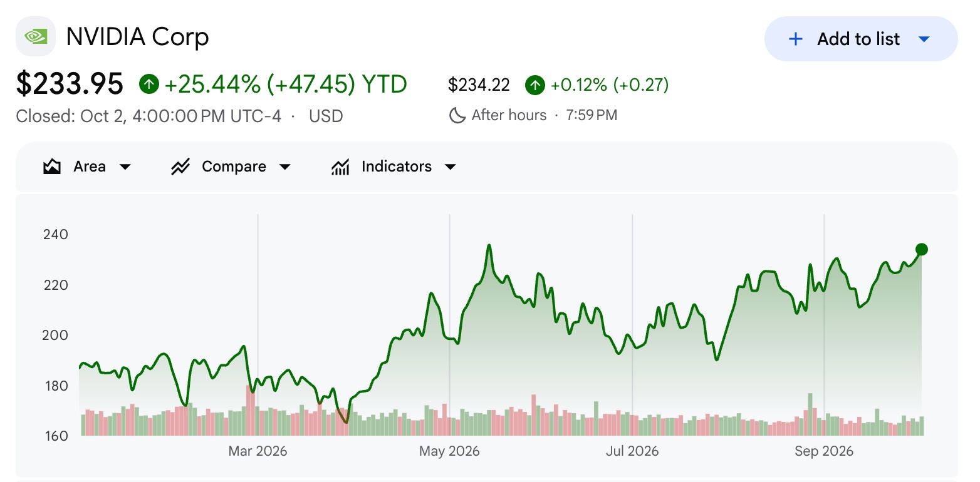980x482 pixels.
Task: Click the Area chart type icon
Action: click(x=52, y=167)
